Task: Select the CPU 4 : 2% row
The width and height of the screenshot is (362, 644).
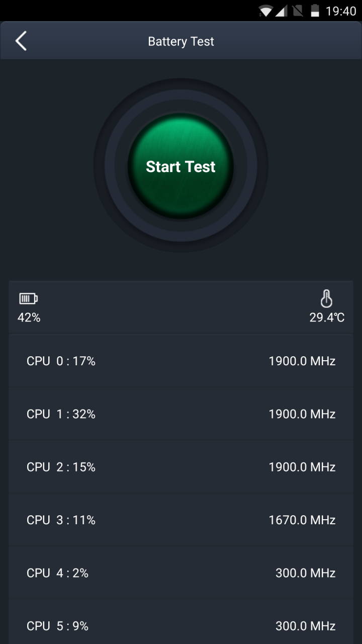Action: 181,573
